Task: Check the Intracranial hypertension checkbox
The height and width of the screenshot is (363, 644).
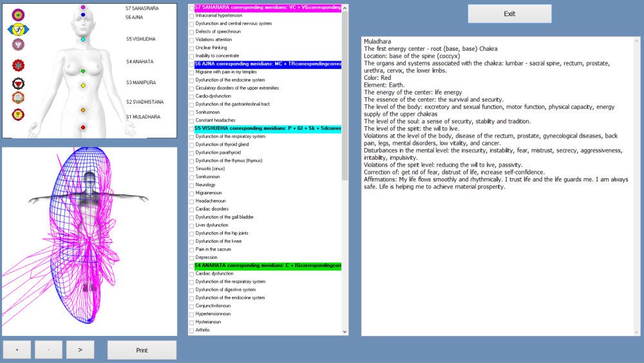Action: 191,15
